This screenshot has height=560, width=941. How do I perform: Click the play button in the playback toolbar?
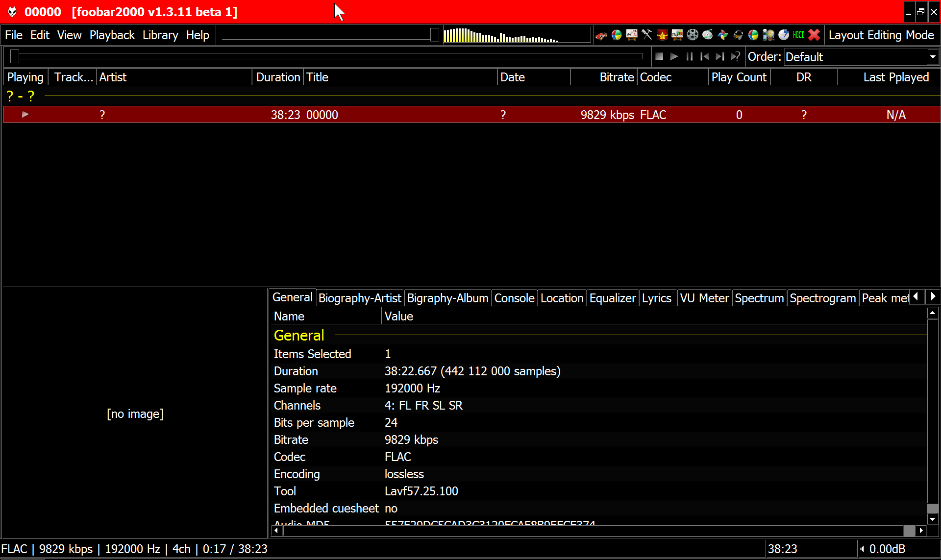pos(674,57)
